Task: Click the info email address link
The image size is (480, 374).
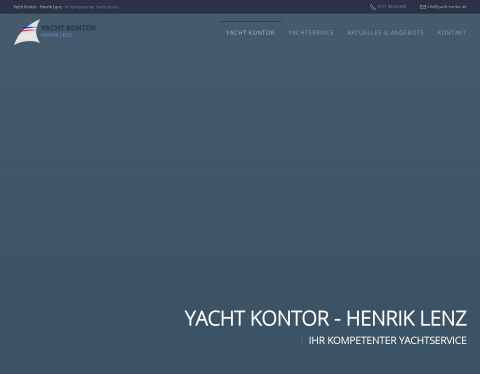Action: [x=447, y=7]
